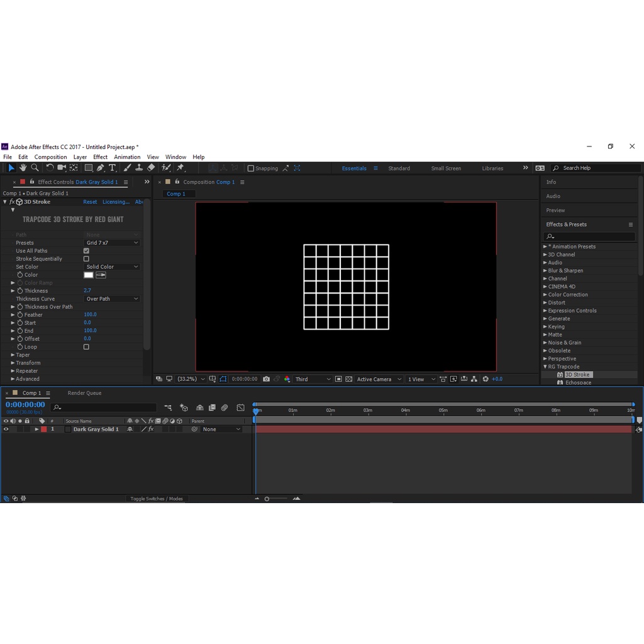Screen dimensions: 644x644
Task: Hide Dark Gray Solid 1 layer
Action: tap(6, 430)
